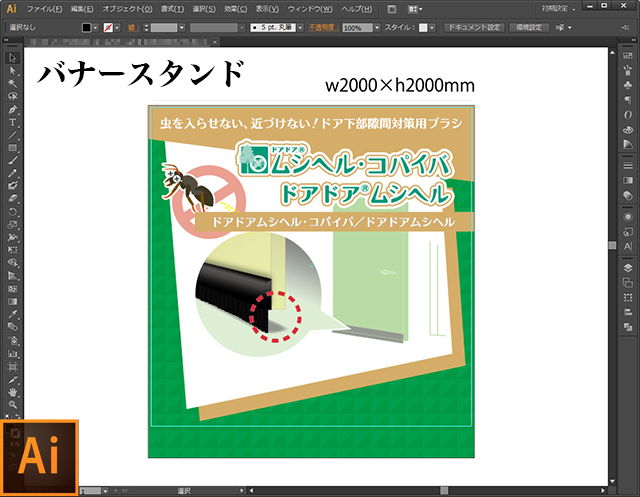Open the Swatches panel icon
This screenshot has width=640, height=497.
point(628,56)
